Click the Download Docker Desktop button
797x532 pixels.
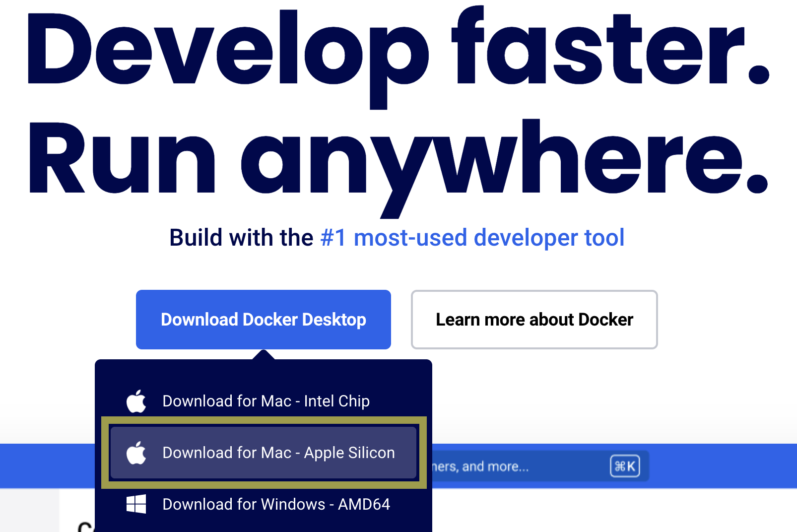263,320
